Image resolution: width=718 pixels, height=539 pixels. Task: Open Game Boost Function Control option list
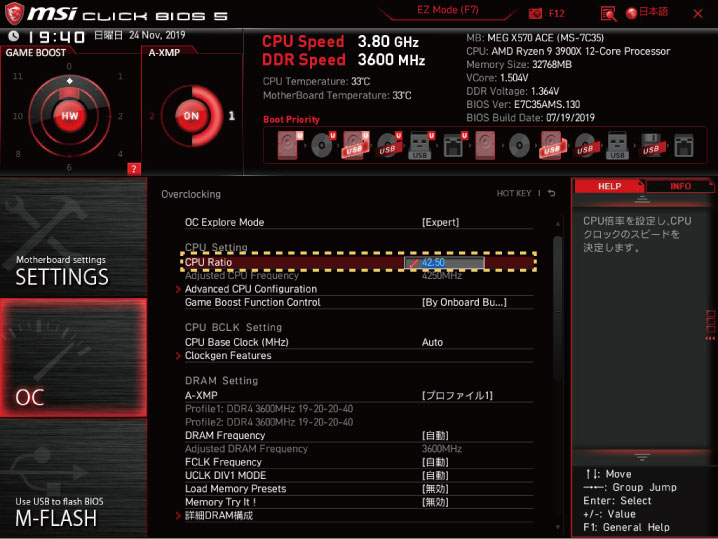[359, 302]
